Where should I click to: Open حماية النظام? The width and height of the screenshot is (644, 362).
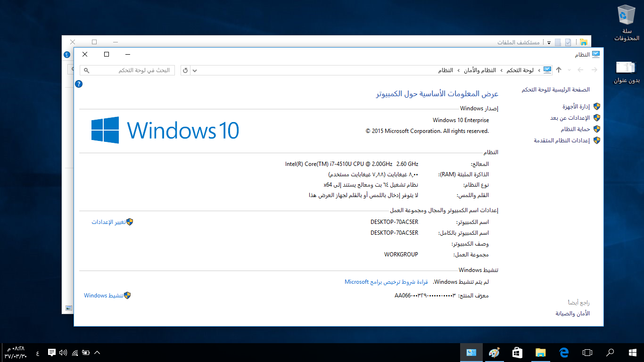click(575, 129)
